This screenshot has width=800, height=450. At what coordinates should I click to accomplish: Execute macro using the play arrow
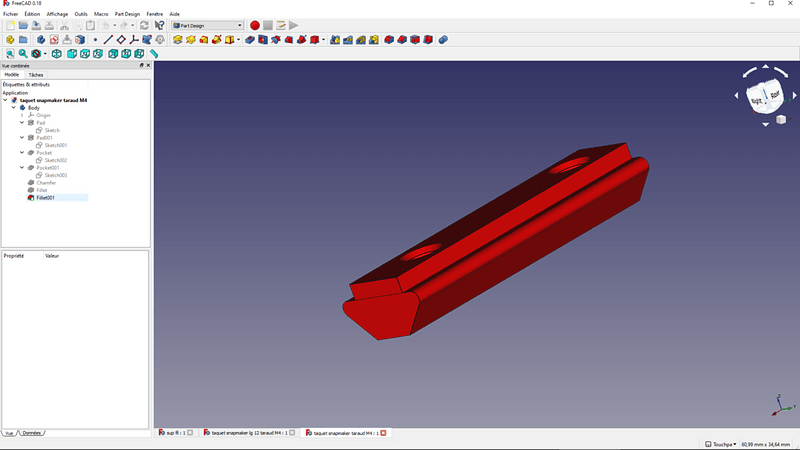[x=293, y=26]
